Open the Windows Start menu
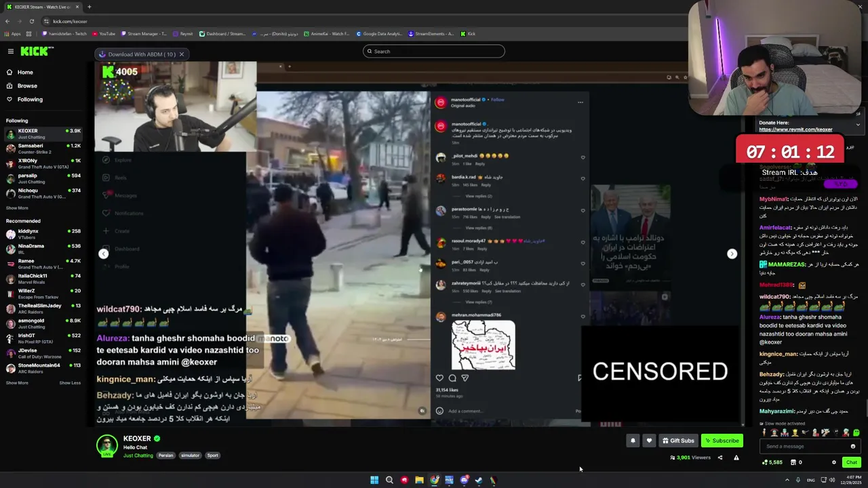 click(x=374, y=480)
